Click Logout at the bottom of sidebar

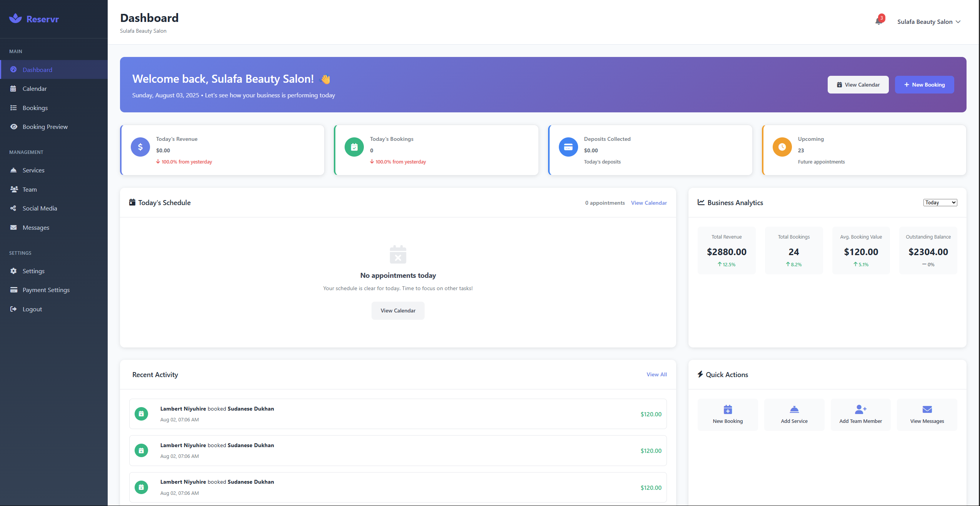pos(32,309)
